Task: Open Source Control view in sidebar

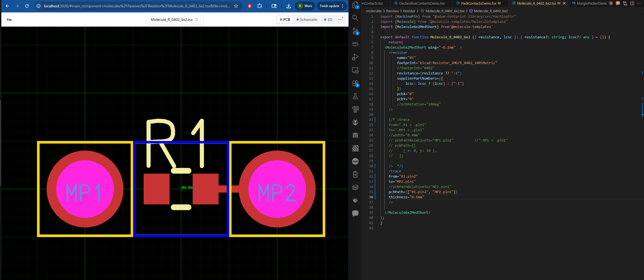Action: click(x=355, y=31)
